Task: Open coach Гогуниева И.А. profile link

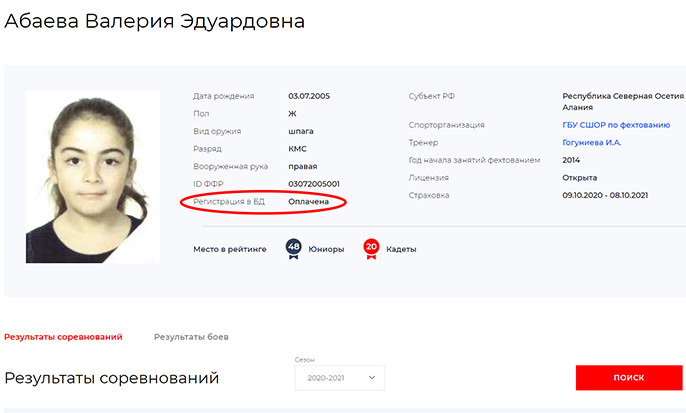Action: (x=592, y=143)
